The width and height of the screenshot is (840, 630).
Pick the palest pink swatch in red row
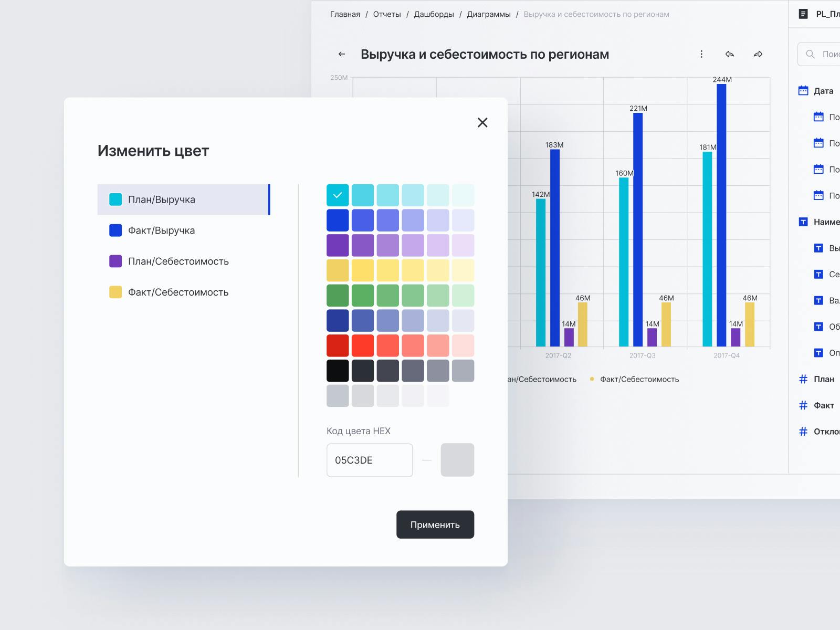[x=463, y=345]
